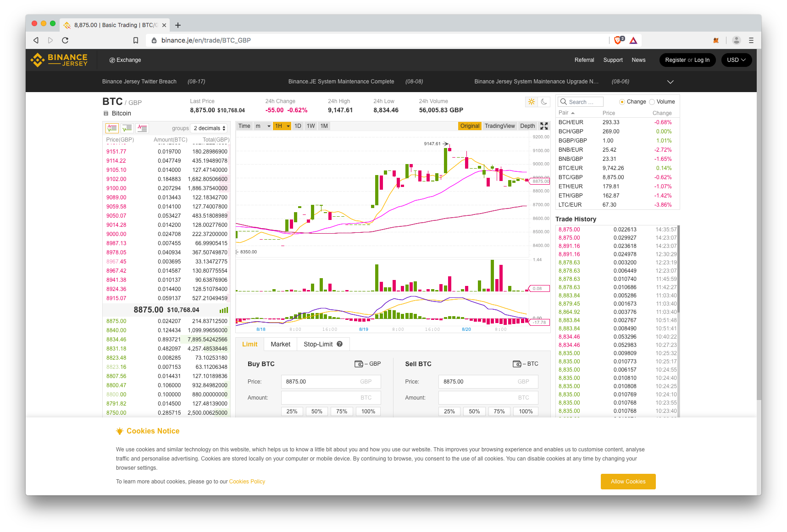Image resolution: width=787 pixels, height=532 pixels.
Task: Set Buy amount to 25%
Action: tap(292, 411)
